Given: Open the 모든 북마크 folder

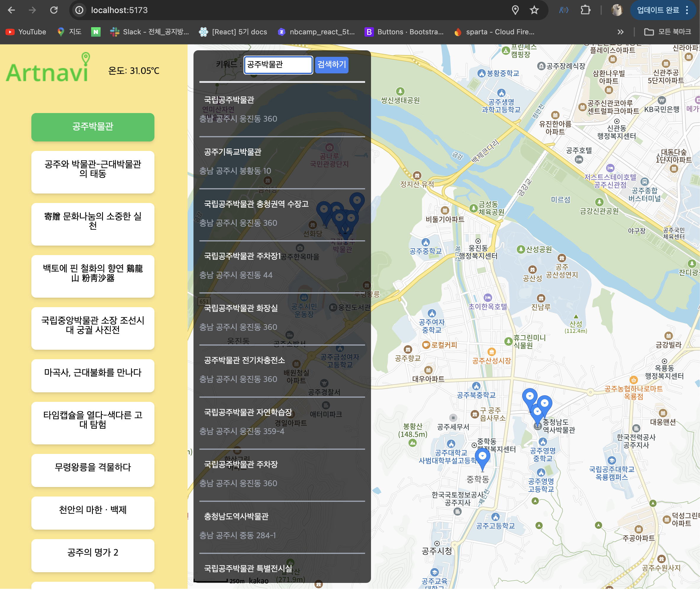Looking at the screenshot, I should (667, 32).
